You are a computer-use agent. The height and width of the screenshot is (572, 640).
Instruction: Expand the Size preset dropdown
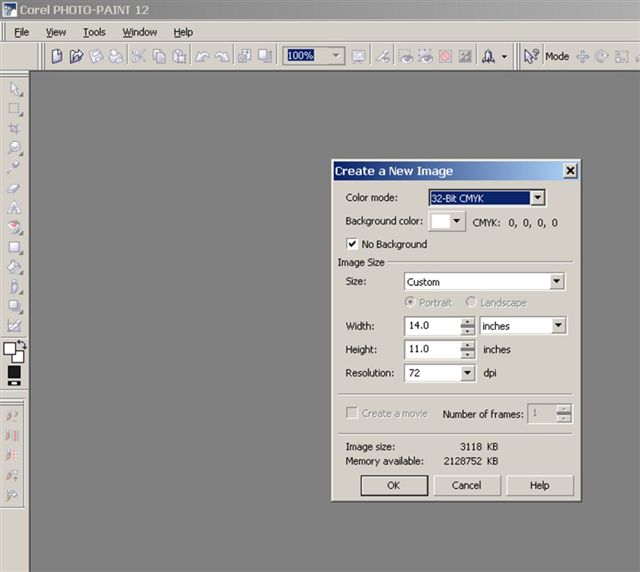pyautogui.click(x=557, y=282)
